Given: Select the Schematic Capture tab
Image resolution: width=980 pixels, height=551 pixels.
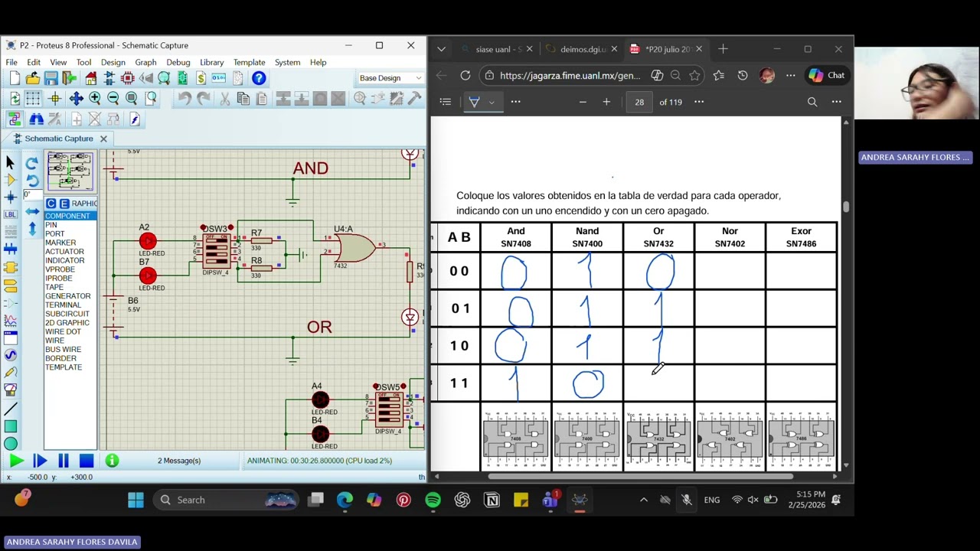Looking at the screenshot, I should coord(59,139).
